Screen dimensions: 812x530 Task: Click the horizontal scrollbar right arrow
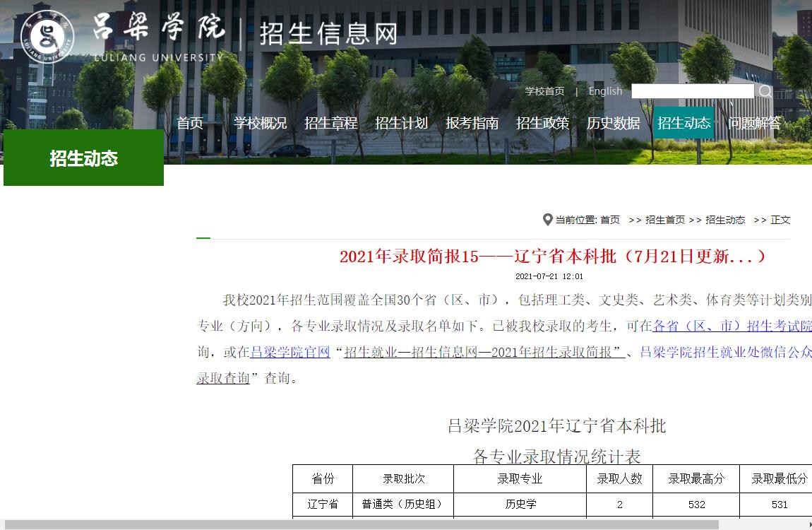coord(809,525)
